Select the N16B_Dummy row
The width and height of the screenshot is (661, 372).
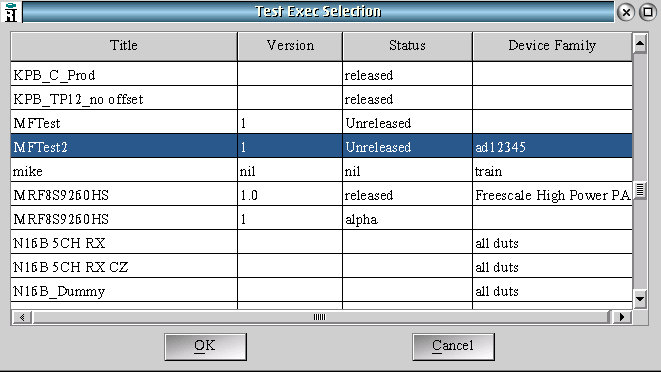point(321,291)
